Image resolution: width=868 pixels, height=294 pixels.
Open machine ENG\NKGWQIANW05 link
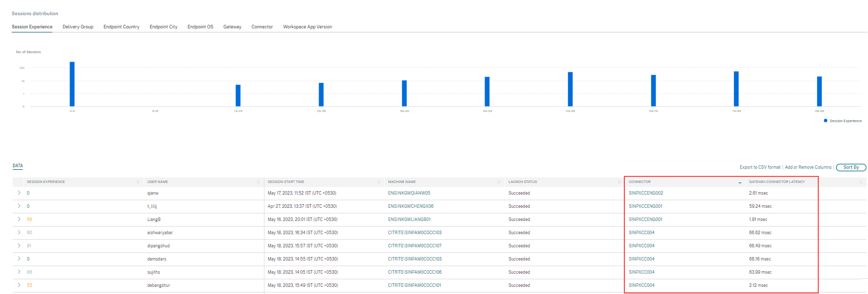tap(409, 193)
